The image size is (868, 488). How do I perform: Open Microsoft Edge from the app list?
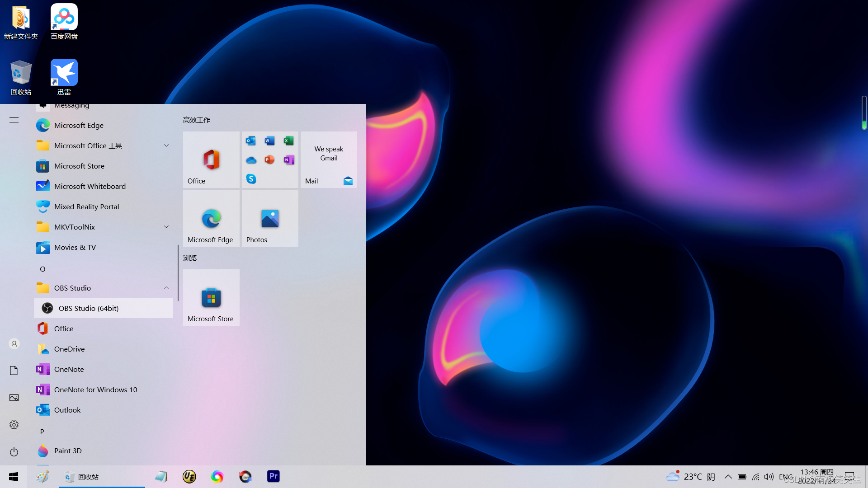tap(103, 125)
